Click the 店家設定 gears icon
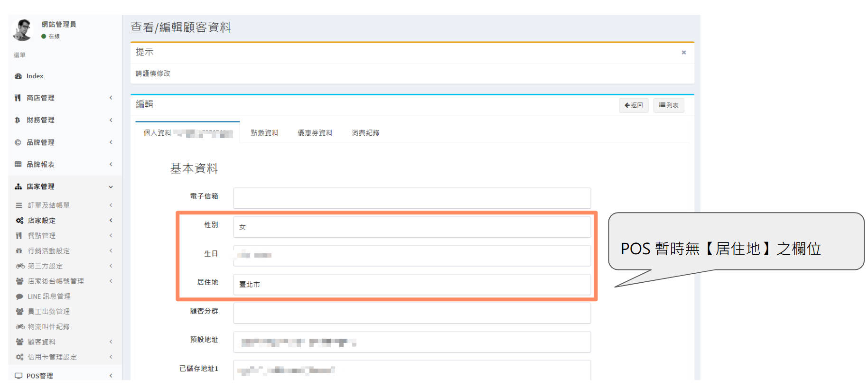Viewport: 868px width, 389px height. pyautogui.click(x=19, y=221)
